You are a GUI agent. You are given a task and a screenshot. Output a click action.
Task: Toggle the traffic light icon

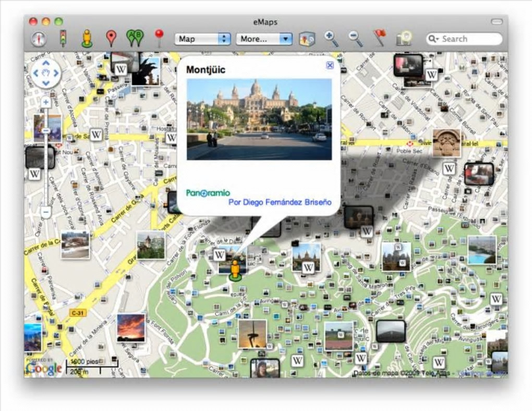pyautogui.click(x=63, y=38)
